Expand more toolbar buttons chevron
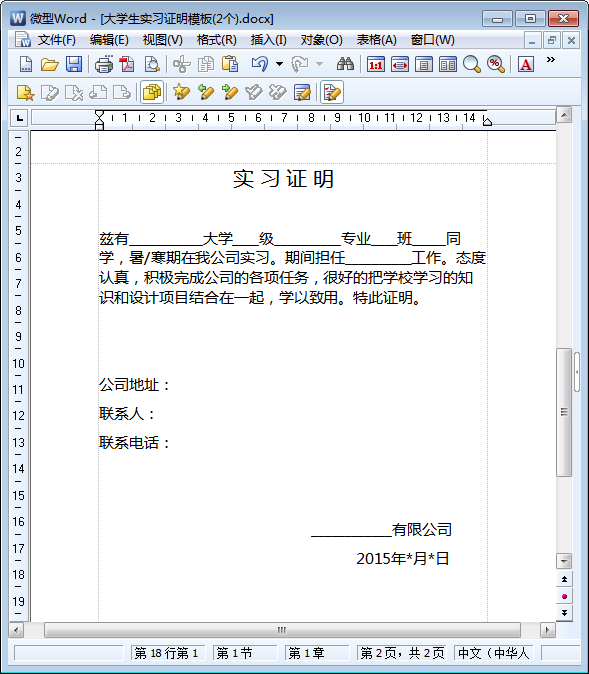Screen dimensions: 589x674 [551, 60]
